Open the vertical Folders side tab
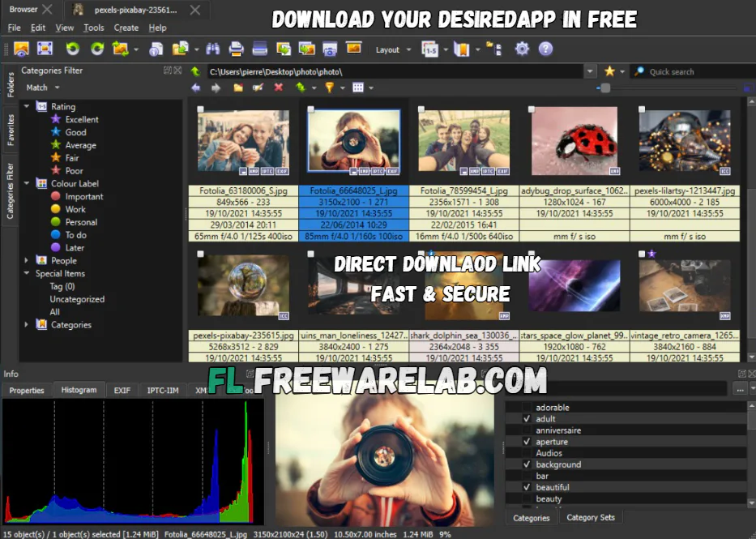 tap(11, 85)
